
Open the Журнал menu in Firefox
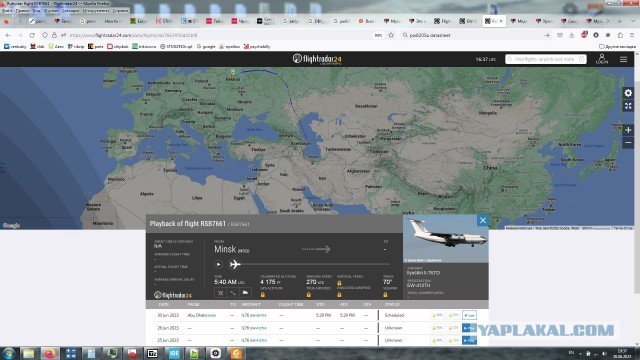51,11
